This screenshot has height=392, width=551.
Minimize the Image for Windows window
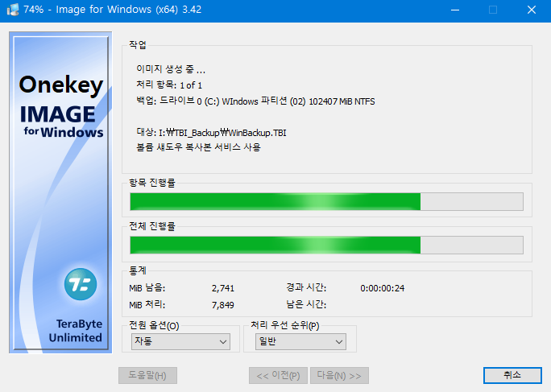tap(455, 10)
